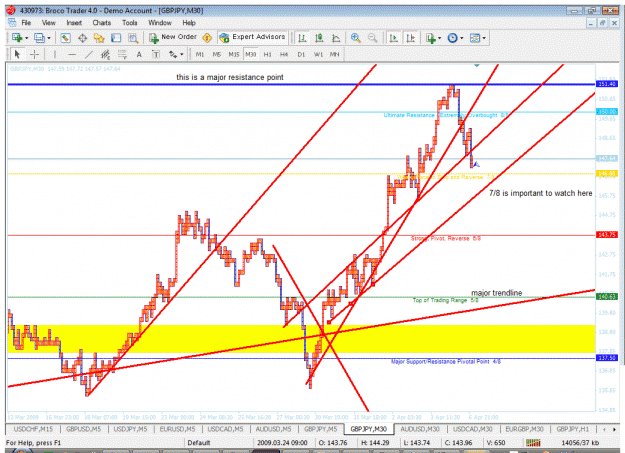Viewport: 625px width, 453px height.
Task: Switch timeframe to D1
Action: 301,54
